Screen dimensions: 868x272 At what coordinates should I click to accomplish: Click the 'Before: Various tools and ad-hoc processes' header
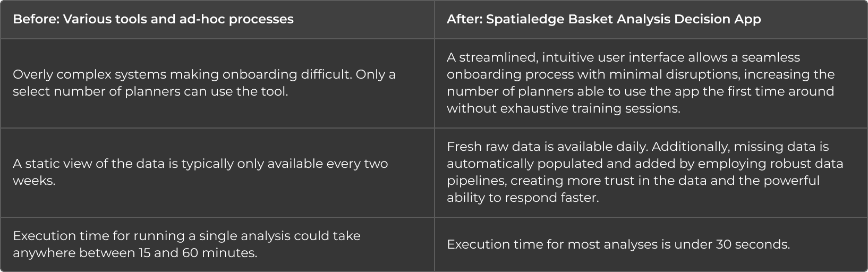pyautogui.click(x=217, y=20)
